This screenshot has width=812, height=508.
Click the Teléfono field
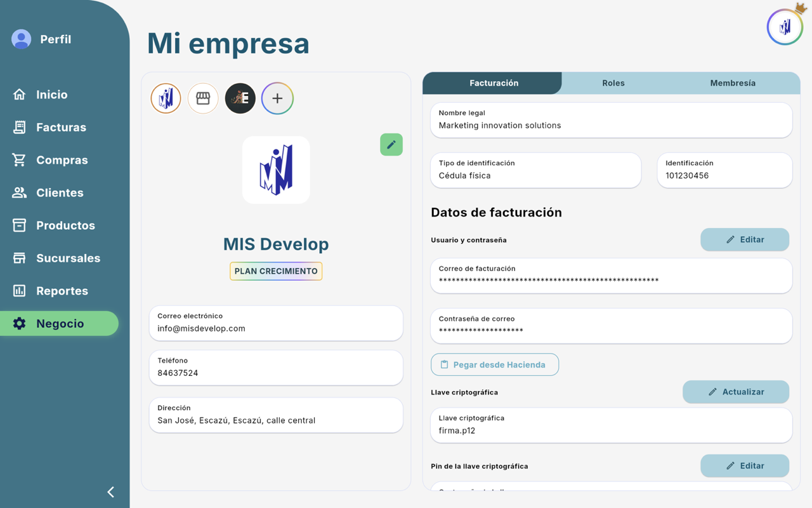(x=276, y=367)
